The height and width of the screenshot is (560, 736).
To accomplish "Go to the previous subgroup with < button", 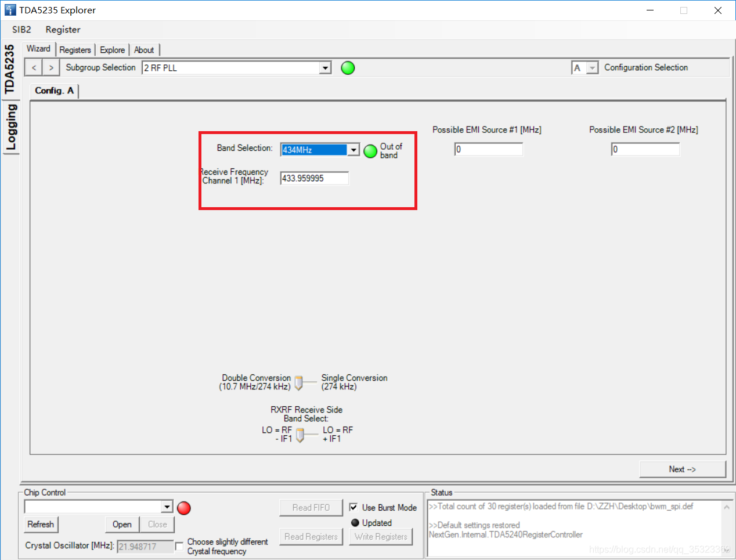I will [x=34, y=68].
